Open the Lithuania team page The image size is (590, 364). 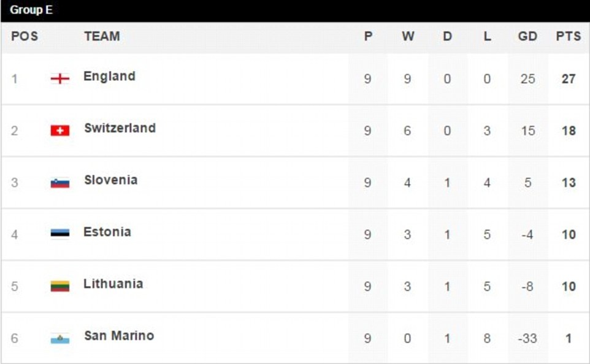[113, 284]
